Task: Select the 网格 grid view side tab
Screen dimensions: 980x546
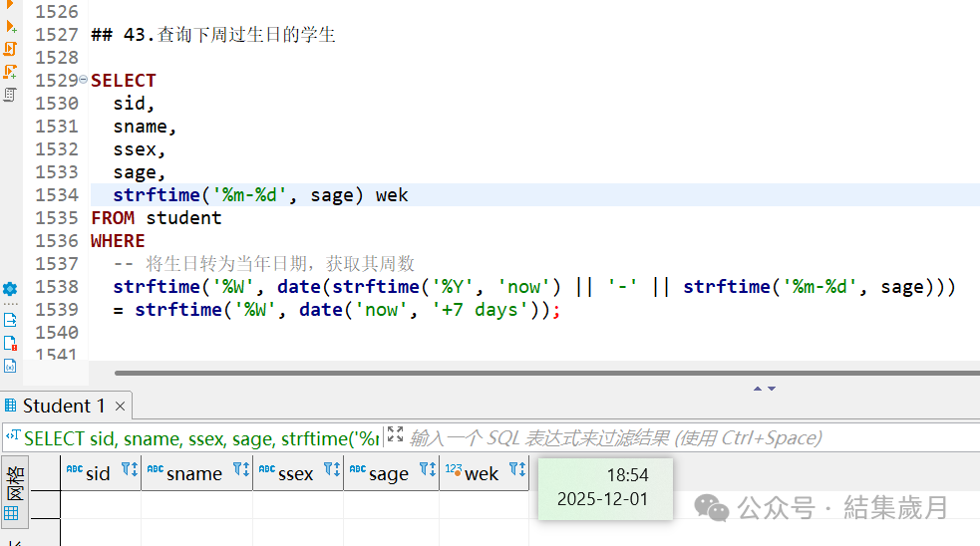Action: pyautogui.click(x=14, y=493)
